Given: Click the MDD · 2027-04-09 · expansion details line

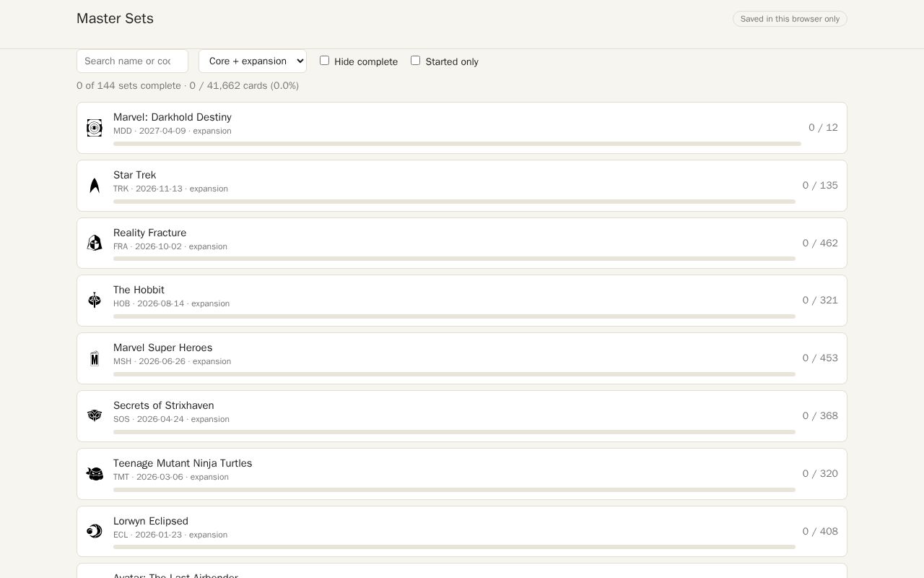Looking at the screenshot, I should pyautogui.click(x=173, y=131).
